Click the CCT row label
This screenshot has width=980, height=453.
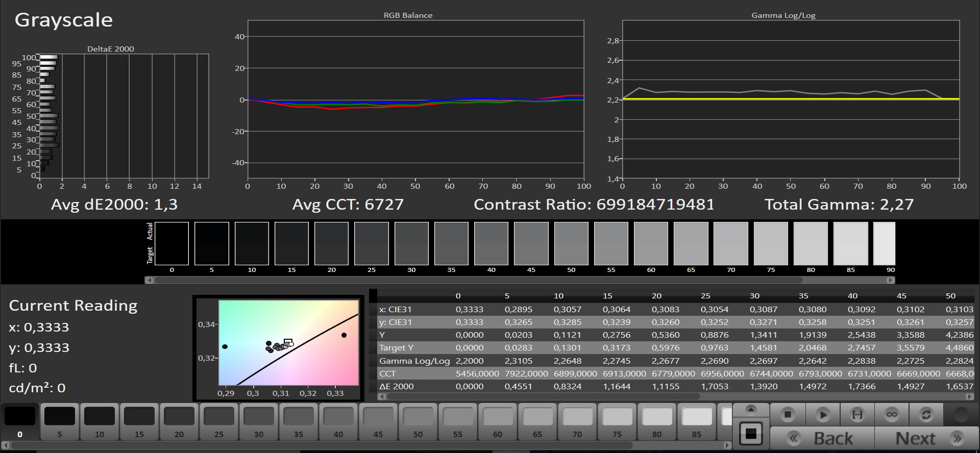pyautogui.click(x=387, y=373)
